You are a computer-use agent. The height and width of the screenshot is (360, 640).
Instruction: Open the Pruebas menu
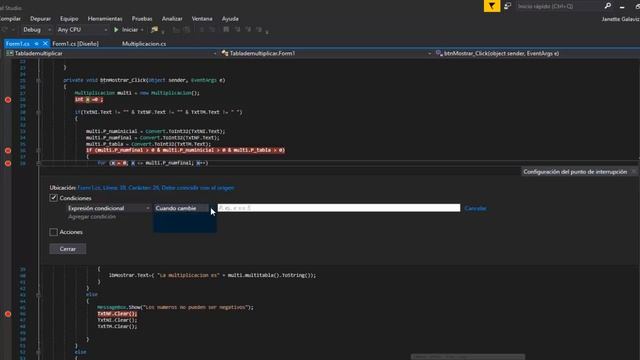(x=142, y=19)
